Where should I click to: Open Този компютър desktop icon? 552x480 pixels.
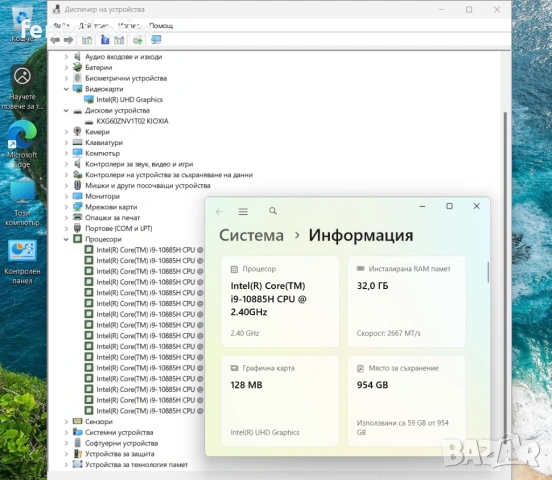pos(22,203)
